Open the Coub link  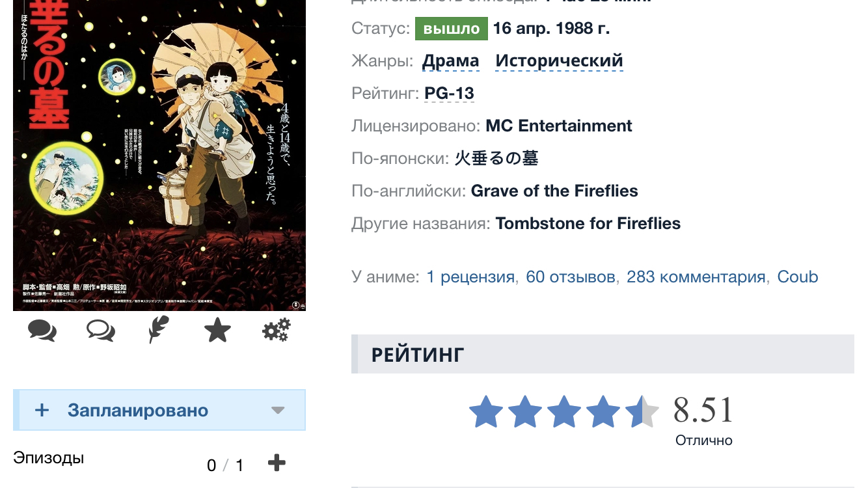coord(798,277)
